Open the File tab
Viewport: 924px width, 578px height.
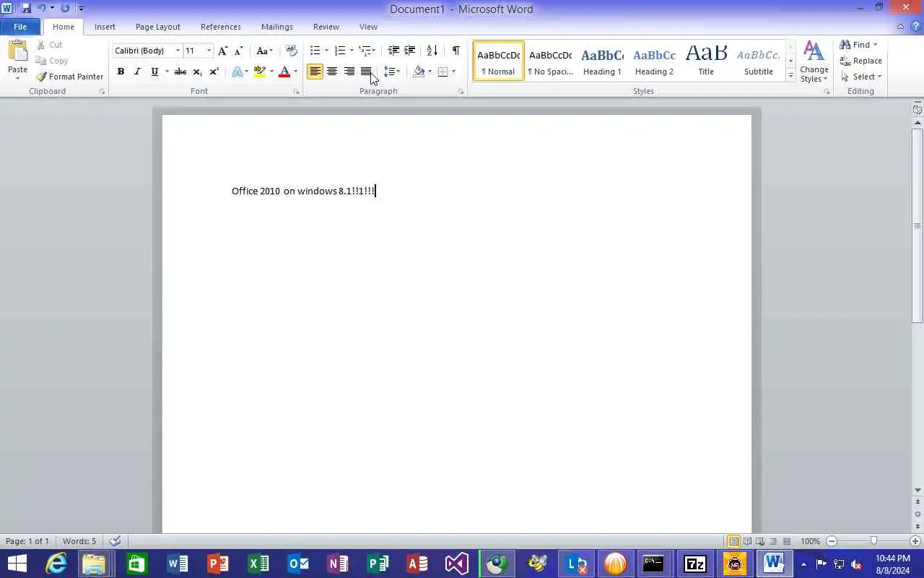click(x=20, y=27)
